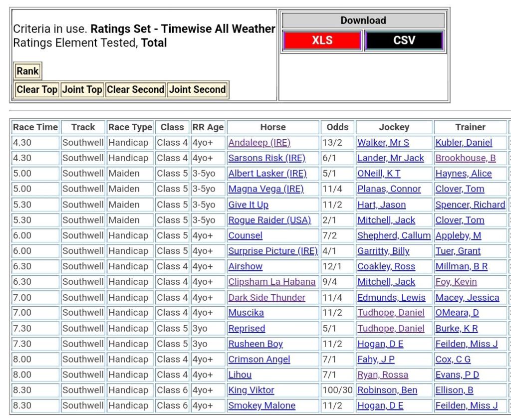This screenshot has width=511, height=420.
Task: Download results as XLS file
Action: click(322, 40)
